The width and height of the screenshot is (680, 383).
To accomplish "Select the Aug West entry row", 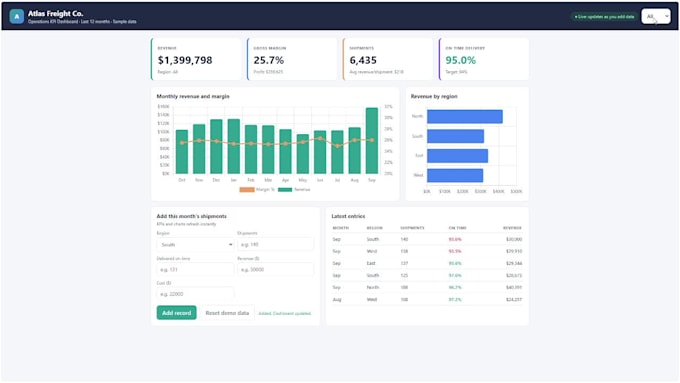I will click(427, 300).
